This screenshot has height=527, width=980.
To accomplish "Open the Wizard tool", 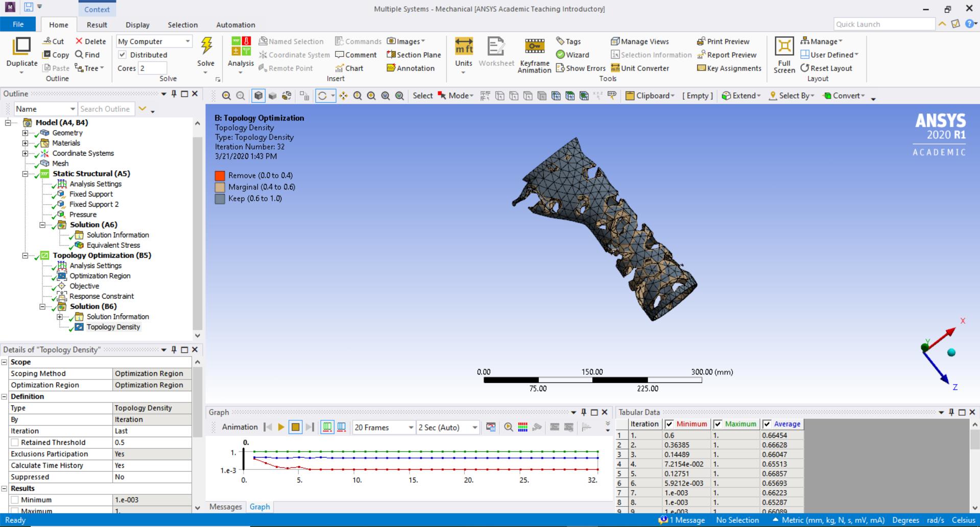I will tap(572, 55).
